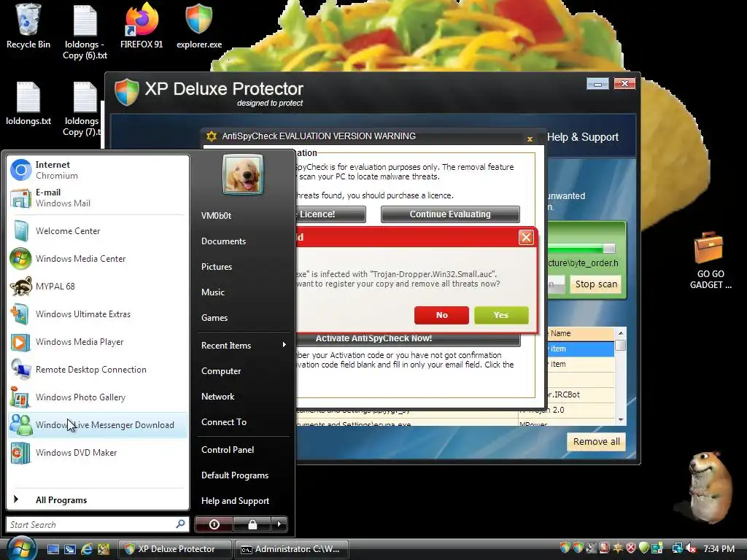
Task: Expand Recent Items submenu
Action: [x=244, y=345]
